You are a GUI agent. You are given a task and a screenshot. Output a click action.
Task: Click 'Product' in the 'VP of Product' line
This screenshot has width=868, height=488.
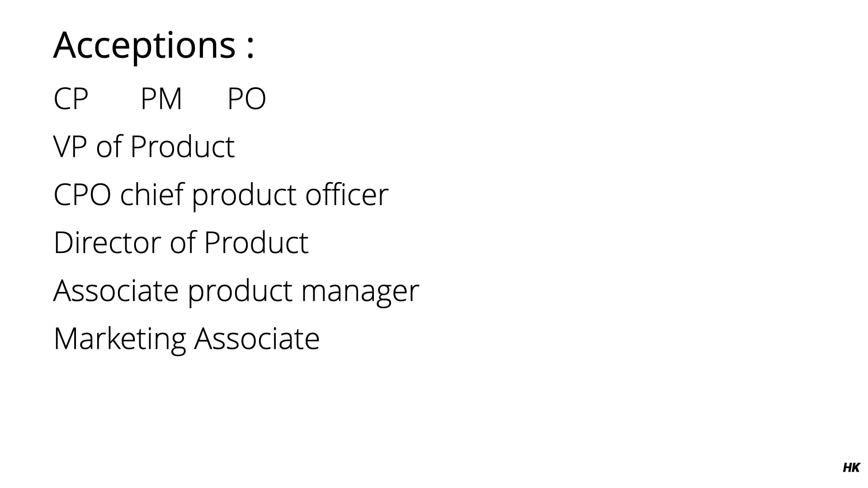pos(183,147)
